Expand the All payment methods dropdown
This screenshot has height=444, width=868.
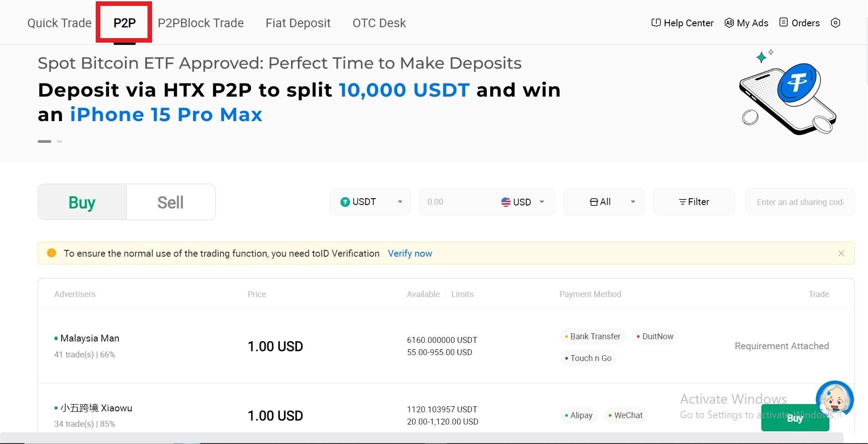tap(604, 202)
